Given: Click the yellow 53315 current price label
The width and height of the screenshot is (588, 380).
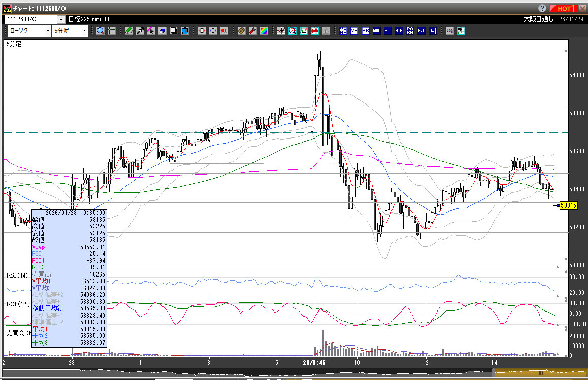Looking at the screenshot, I should (568, 205).
